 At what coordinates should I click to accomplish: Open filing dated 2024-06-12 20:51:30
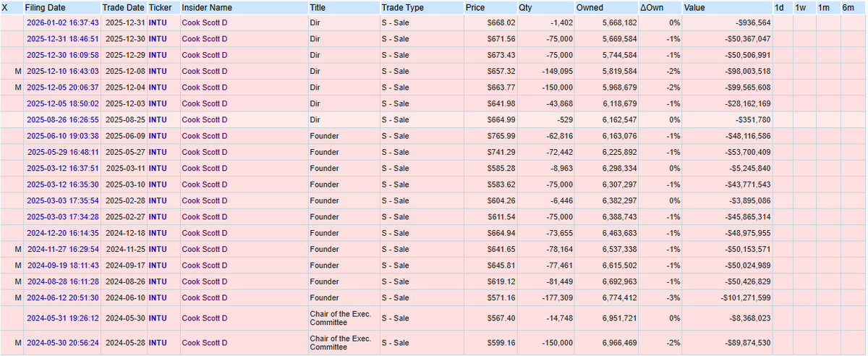coord(63,297)
